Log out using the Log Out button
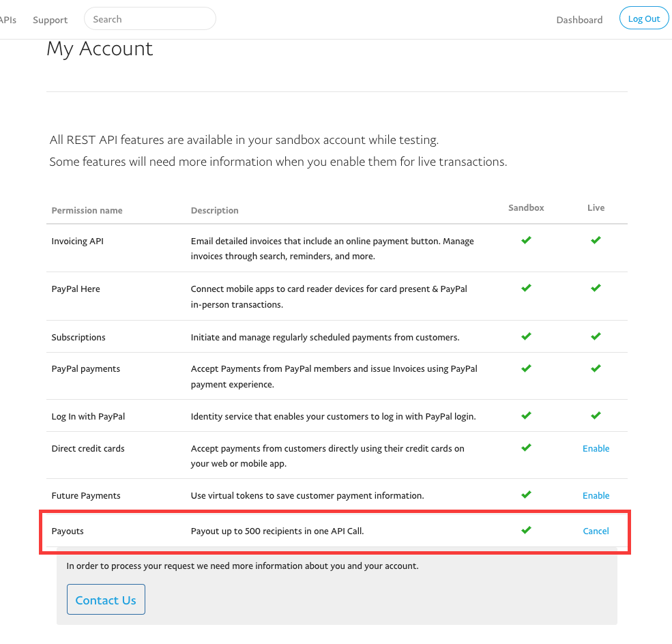672x644 pixels. tap(644, 18)
